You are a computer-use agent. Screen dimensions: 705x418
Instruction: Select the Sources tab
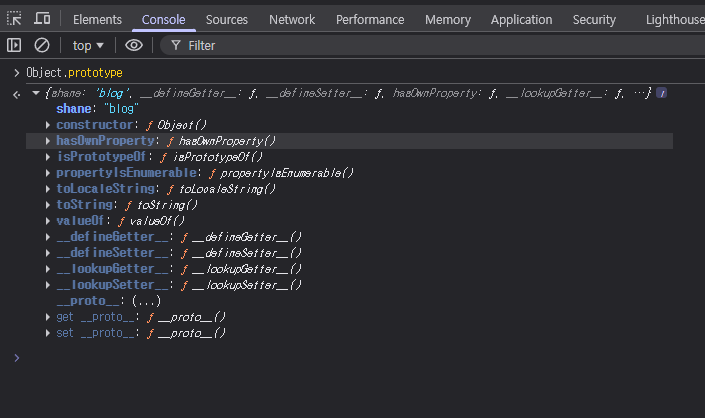coord(227,19)
